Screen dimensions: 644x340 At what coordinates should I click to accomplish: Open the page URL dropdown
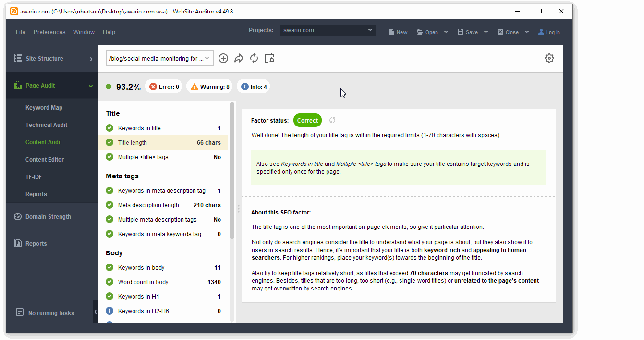(160, 59)
